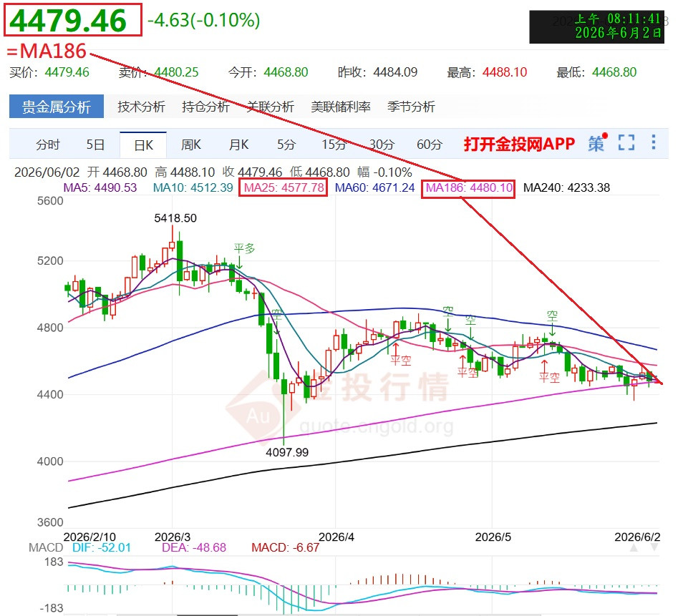678x616 pixels.
Task: Click the MACD up triangle arrow
Action: (x=634, y=548)
